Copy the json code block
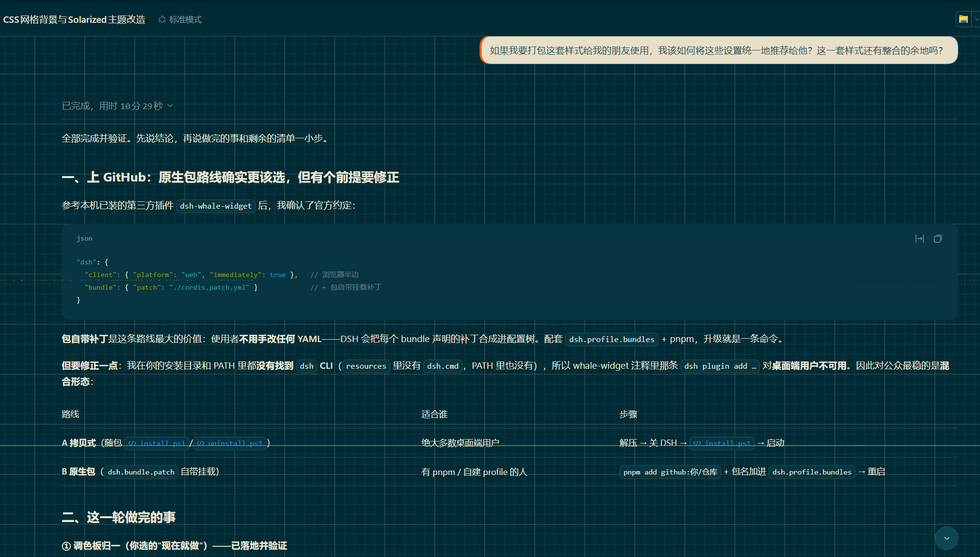The height and width of the screenshot is (557, 980). pos(938,239)
